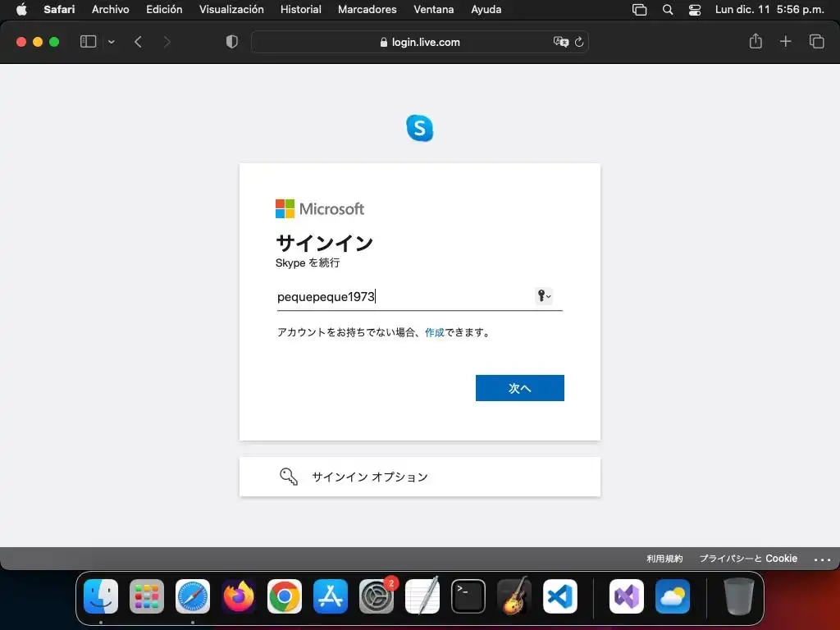Open the Apple menu
The height and width of the screenshot is (630, 840).
coord(21,9)
